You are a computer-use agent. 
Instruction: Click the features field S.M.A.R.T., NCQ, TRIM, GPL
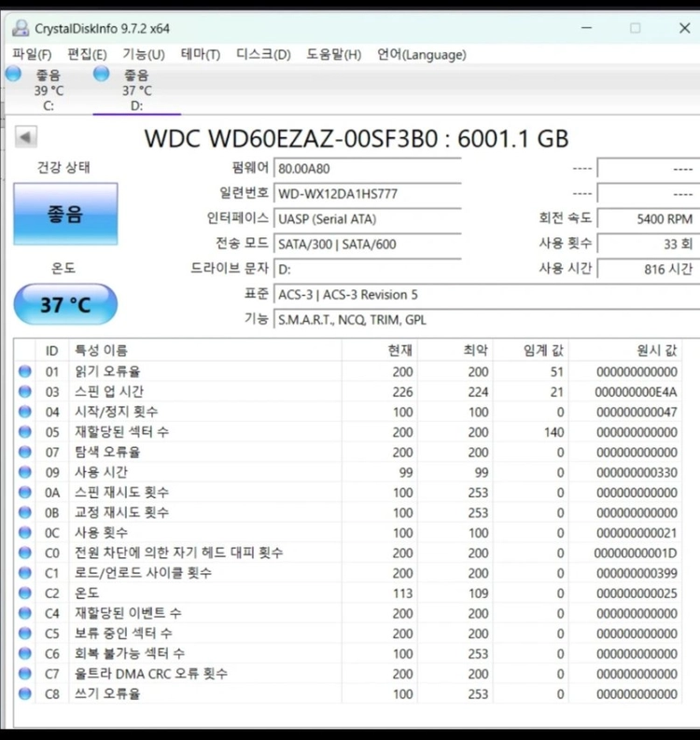(x=486, y=319)
